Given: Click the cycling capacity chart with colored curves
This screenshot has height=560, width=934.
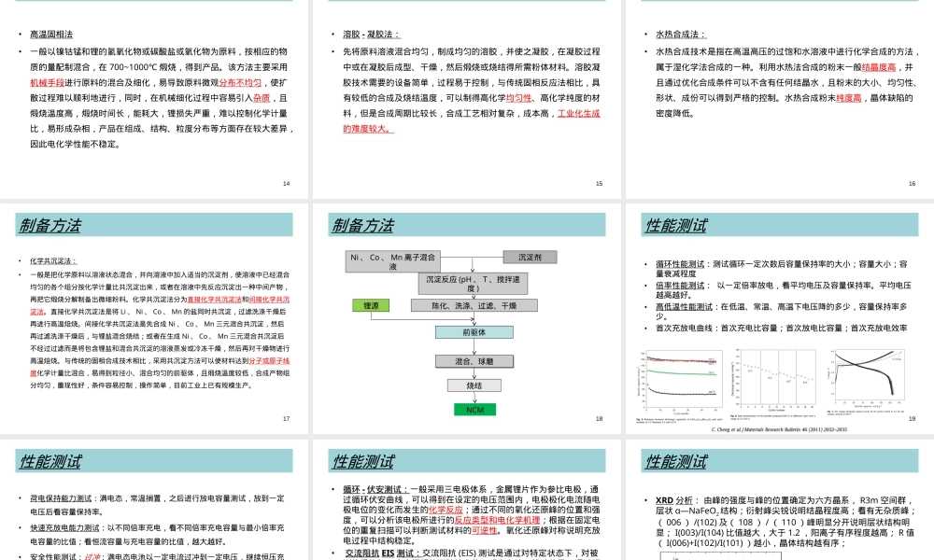Looking at the screenshot, I should [680, 381].
